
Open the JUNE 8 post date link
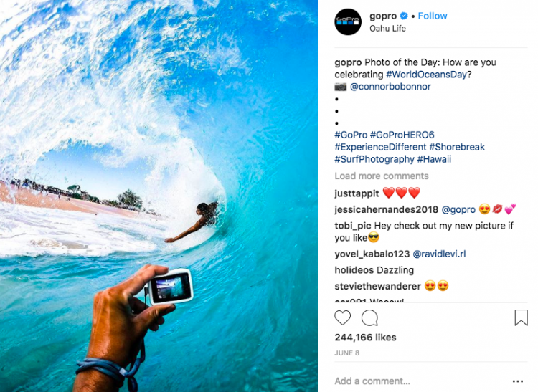tap(347, 353)
